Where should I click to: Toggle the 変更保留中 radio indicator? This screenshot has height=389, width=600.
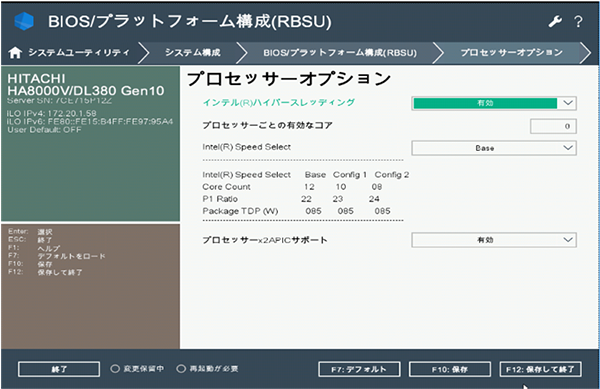(115, 369)
